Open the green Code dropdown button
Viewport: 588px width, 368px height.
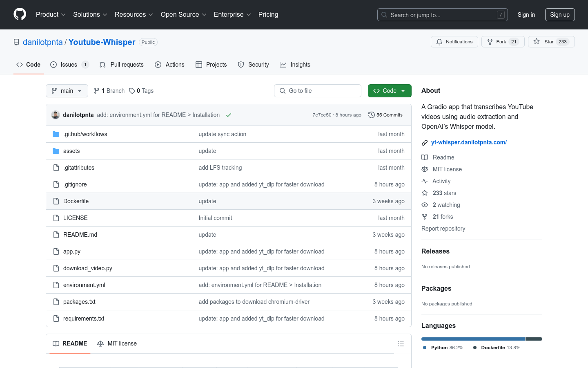pyautogui.click(x=390, y=91)
